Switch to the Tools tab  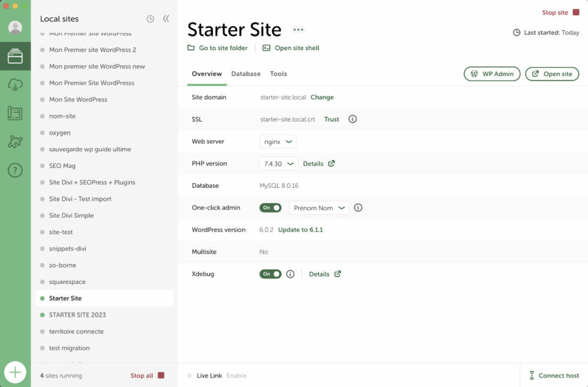tap(278, 74)
